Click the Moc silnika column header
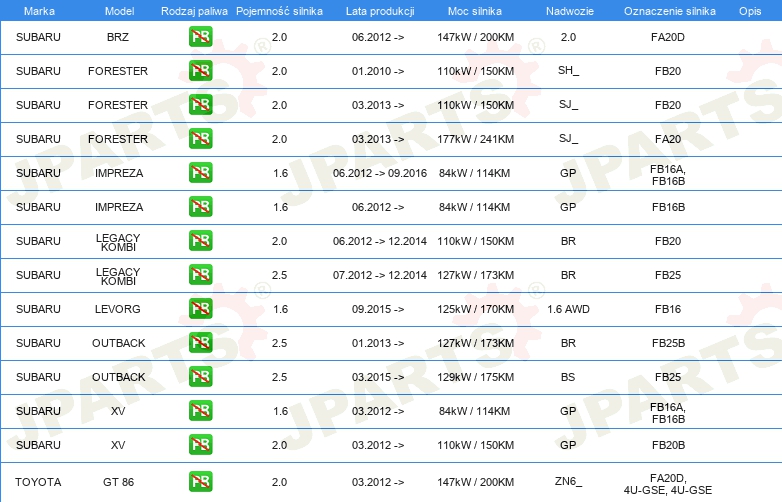This screenshot has width=782, height=502. [x=475, y=11]
